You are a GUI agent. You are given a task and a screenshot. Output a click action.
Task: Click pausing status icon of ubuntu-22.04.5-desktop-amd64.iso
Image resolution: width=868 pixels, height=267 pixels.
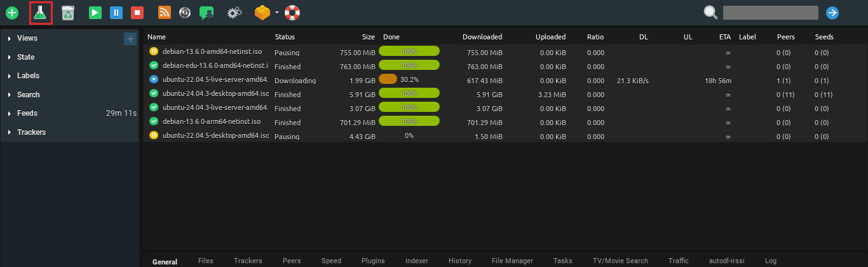(154, 136)
